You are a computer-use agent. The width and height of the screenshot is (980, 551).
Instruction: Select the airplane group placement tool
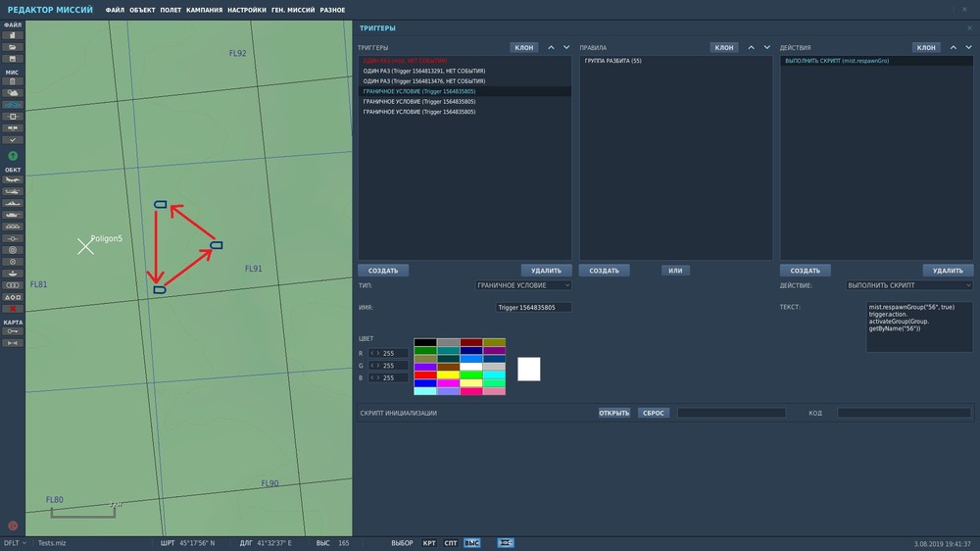tap(13, 179)
